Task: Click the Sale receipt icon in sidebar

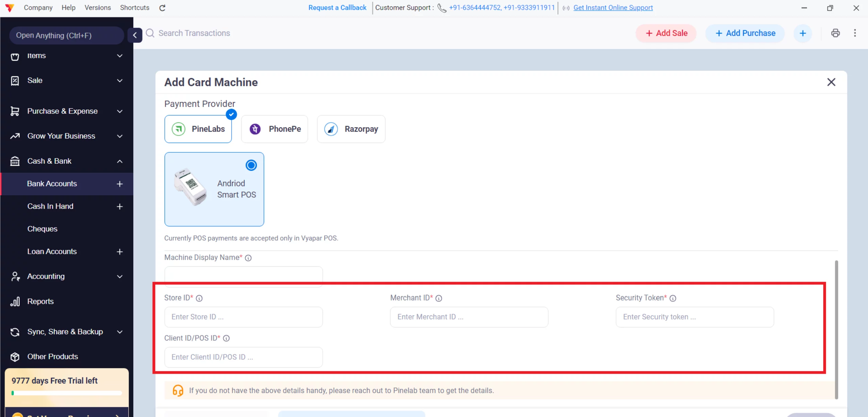Action: point(15,81)
